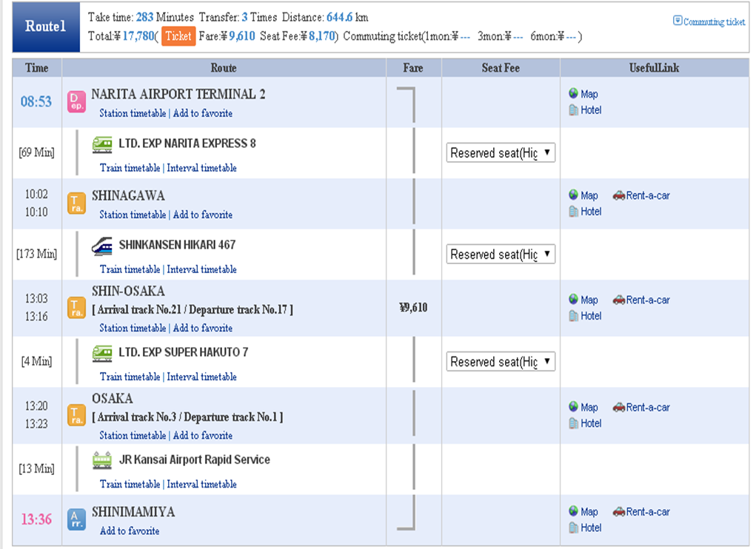Open seat type dropdown for Super Hakuto 7
The image size is (756, 549).
501,362
